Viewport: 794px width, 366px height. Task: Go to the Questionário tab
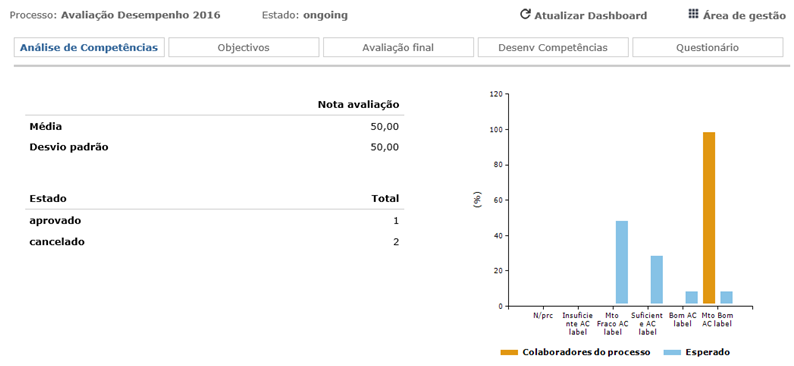[707, 48]
